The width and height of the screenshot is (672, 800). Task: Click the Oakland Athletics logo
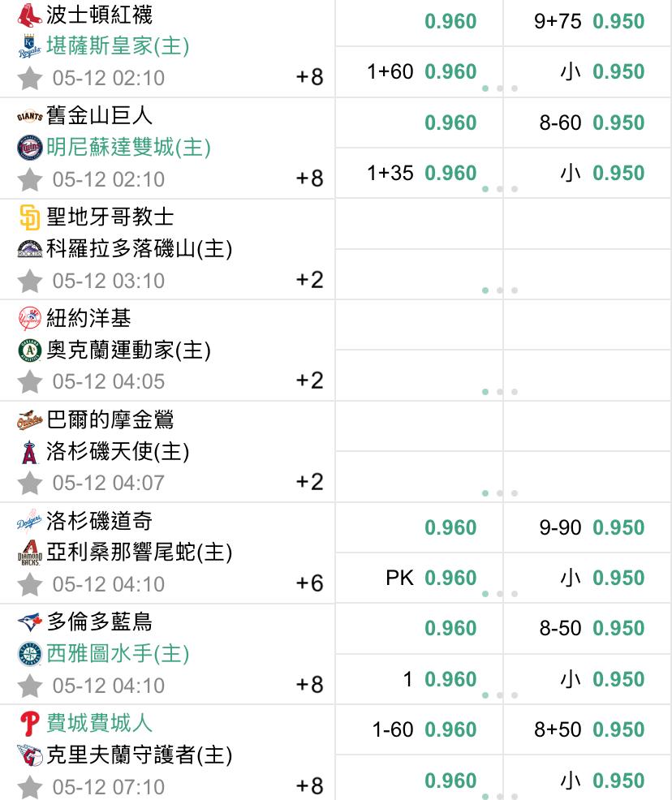pyautogui.click(x=29, y=351)
